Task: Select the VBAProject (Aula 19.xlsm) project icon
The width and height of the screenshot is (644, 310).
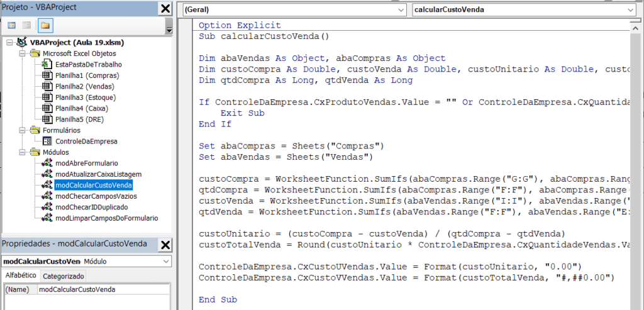Action: pos(21,42)
